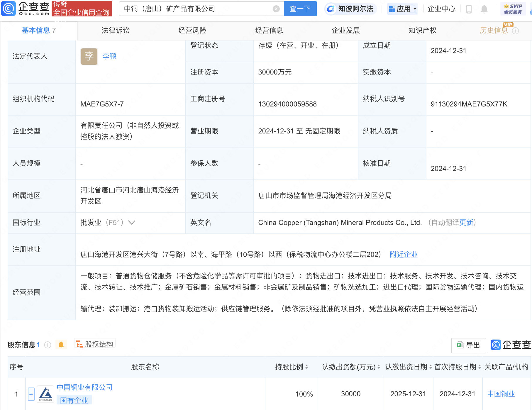Click the Qichacha logo icon
The image size is (532, 410).
8,9
